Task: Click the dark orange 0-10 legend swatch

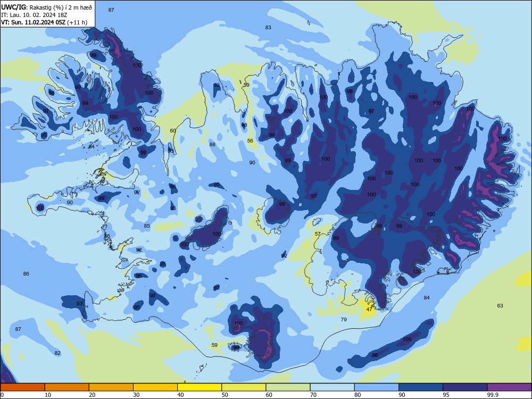Action: point(22,387)
